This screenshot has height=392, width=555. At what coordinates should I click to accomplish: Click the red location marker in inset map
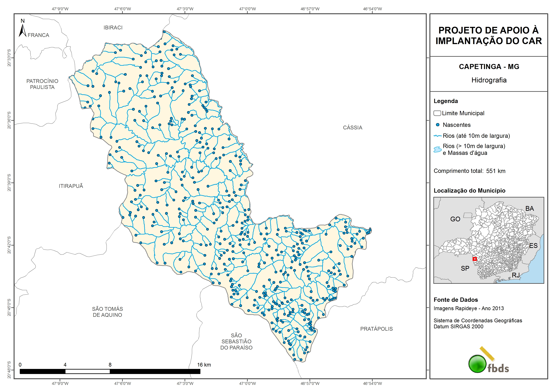pyautogui.click(x=475, y=259)
